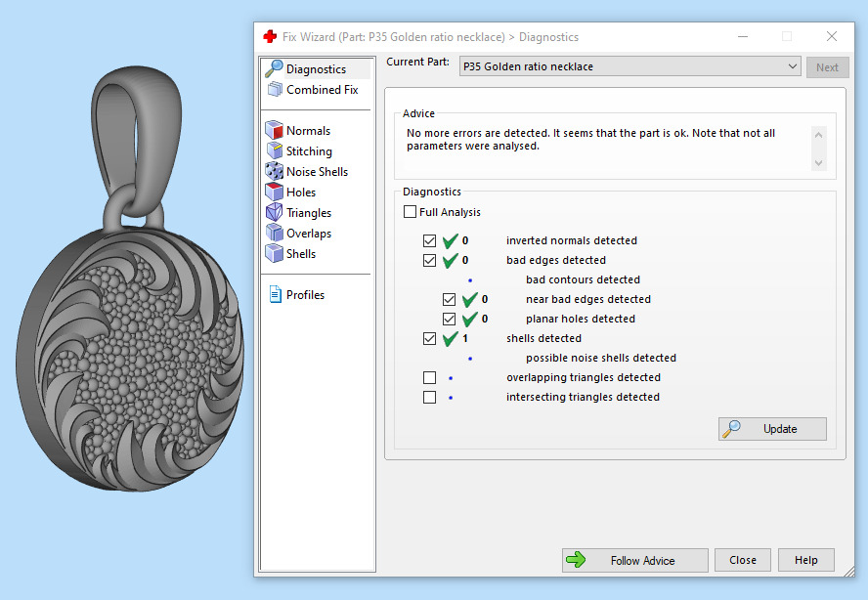Close the Fix Wizard window
The width and height of the screenshot is (868, 600).
(832, 36)
